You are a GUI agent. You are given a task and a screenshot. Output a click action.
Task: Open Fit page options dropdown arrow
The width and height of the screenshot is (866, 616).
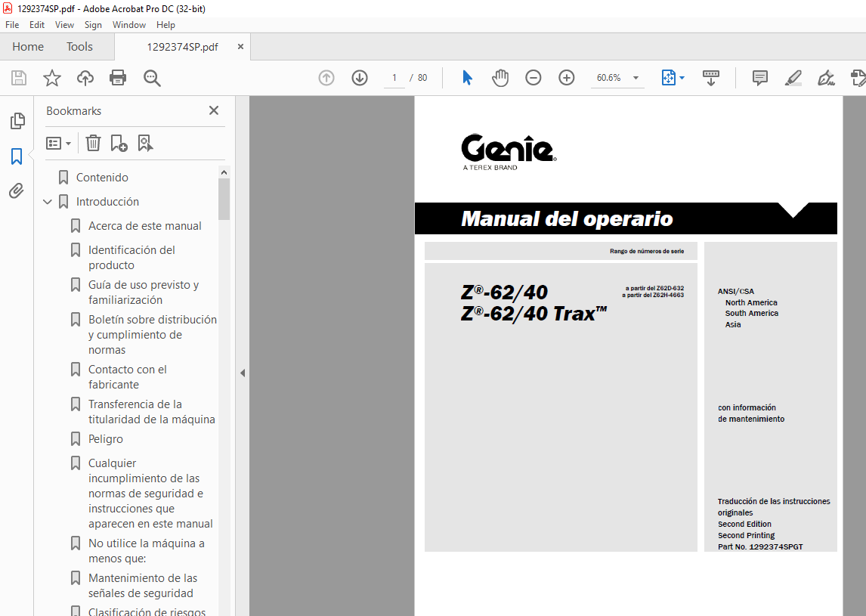[682, 78]
